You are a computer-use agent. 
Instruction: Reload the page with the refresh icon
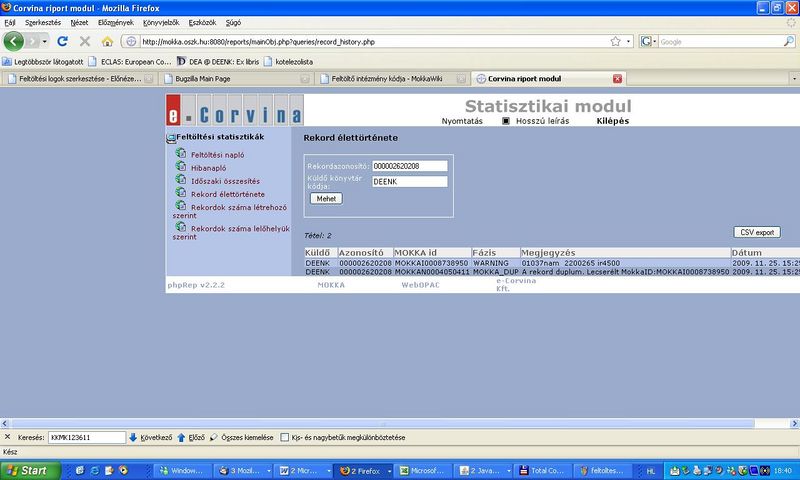[62, 42]
